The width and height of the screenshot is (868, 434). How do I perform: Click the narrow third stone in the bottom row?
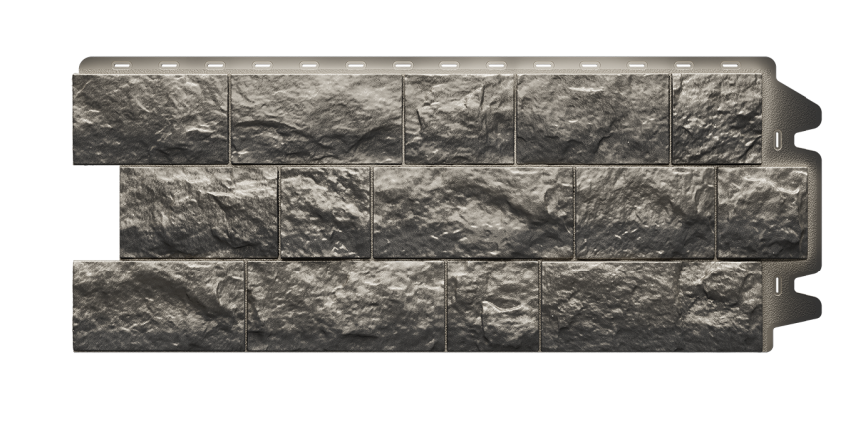tap(492, 305)
